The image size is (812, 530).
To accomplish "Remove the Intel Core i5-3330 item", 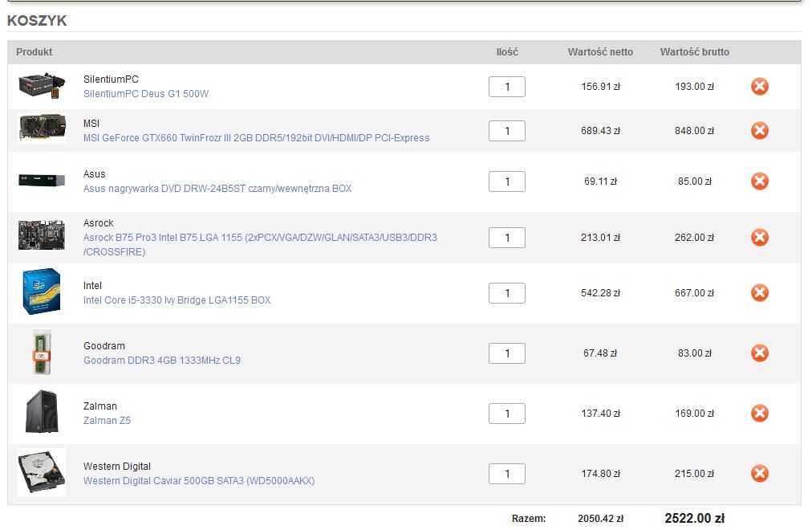I will pyautogui.click(x=759, y=293).
